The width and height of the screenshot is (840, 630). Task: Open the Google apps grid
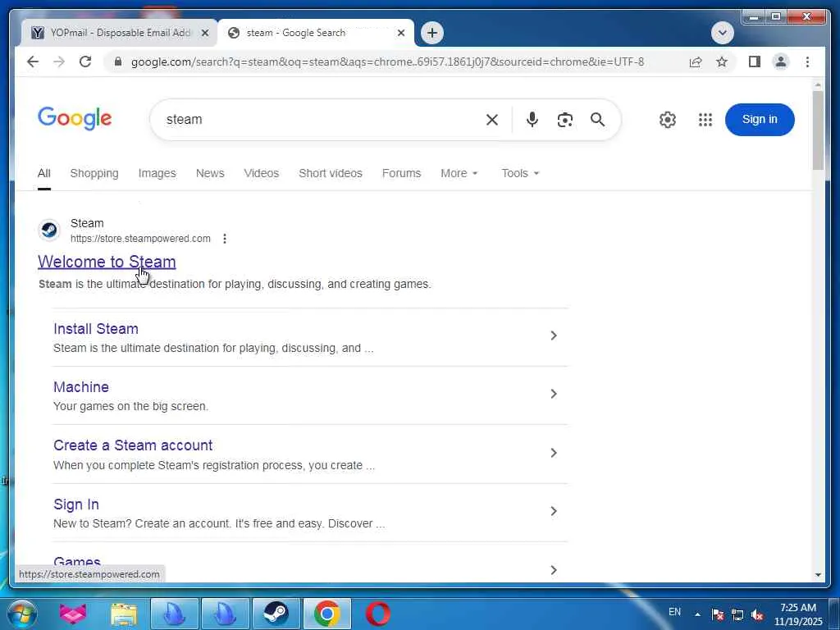pyautogui.click(x=705, y=120)
